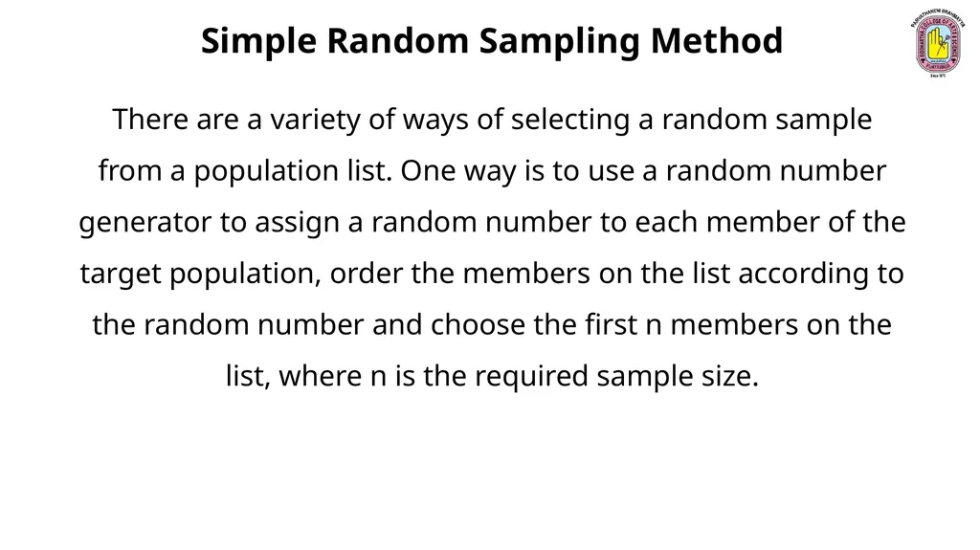Select the word "Sampling" in the heading
980x550 pixels.
coord(559,42)
